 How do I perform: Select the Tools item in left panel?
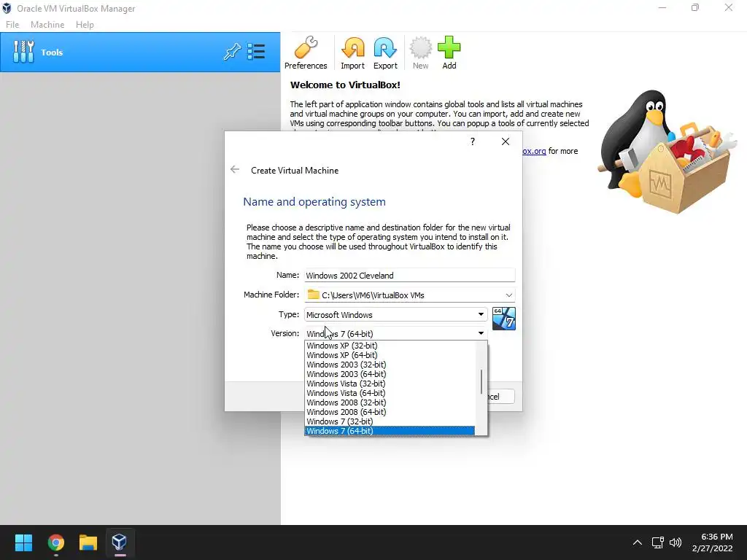point(140,52)
